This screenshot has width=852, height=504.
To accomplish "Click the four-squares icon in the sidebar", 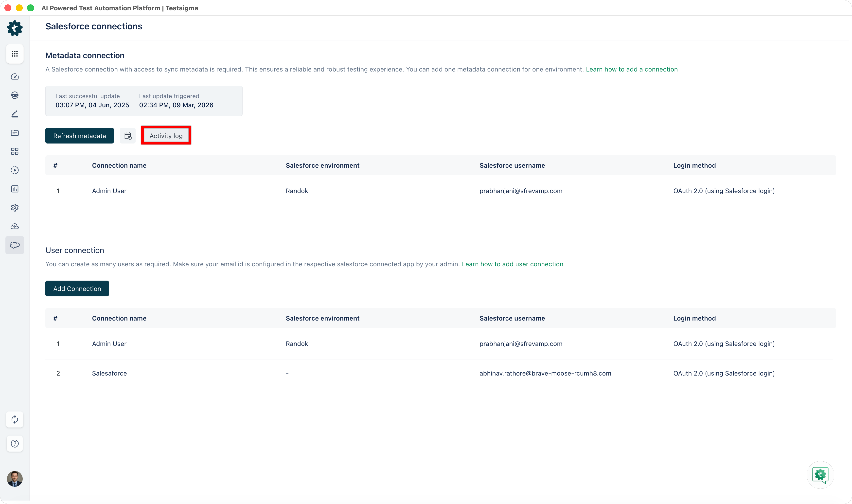I will coord(15,151).
